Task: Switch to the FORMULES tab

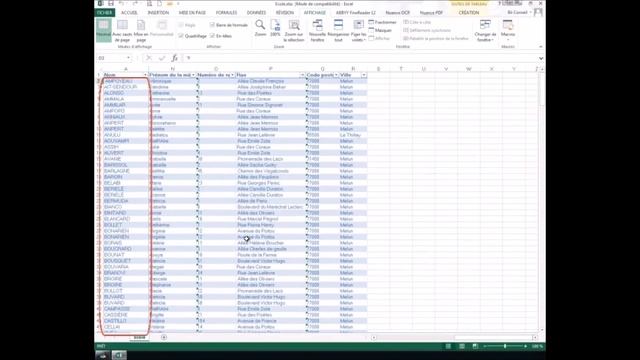Action: coord(227,13)
